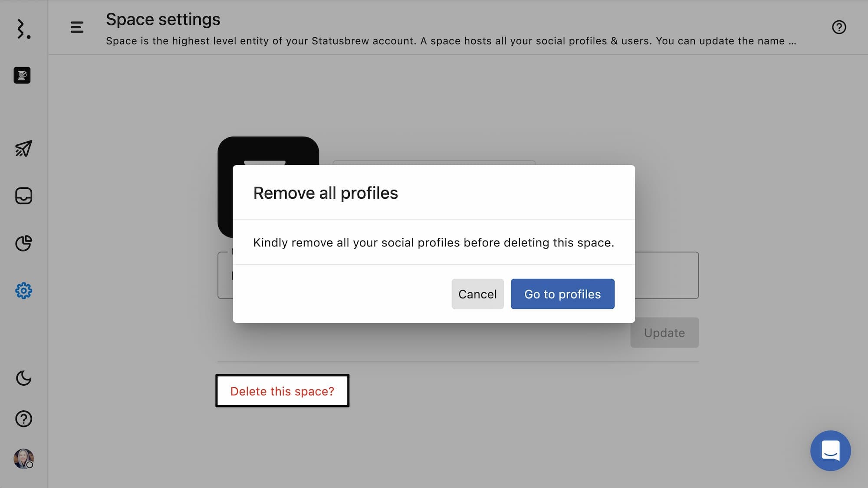Open the Reports pie chart icon
Screen dimensions: 868x488
coord(23,243)
